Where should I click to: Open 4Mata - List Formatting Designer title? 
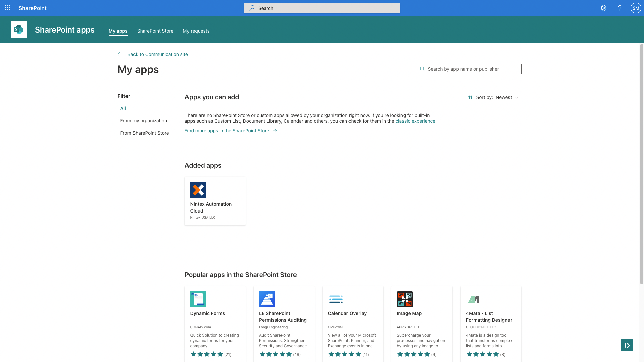pyautogui.click(x=489, y=317)
